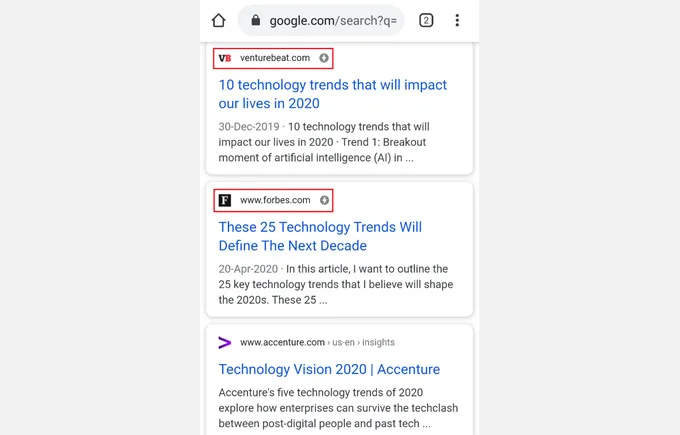The width and height of the screenshot is (680, 435).
Task: Click the VentureBeat snippet dated 30-Dec-2019
Action: tap(325, 142)
